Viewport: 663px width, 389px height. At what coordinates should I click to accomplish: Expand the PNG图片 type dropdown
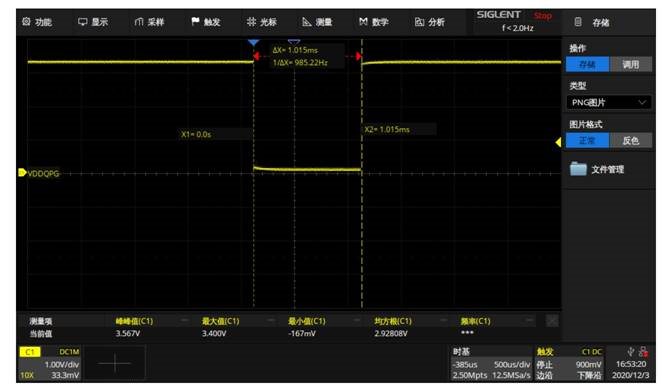coord(608,102)
